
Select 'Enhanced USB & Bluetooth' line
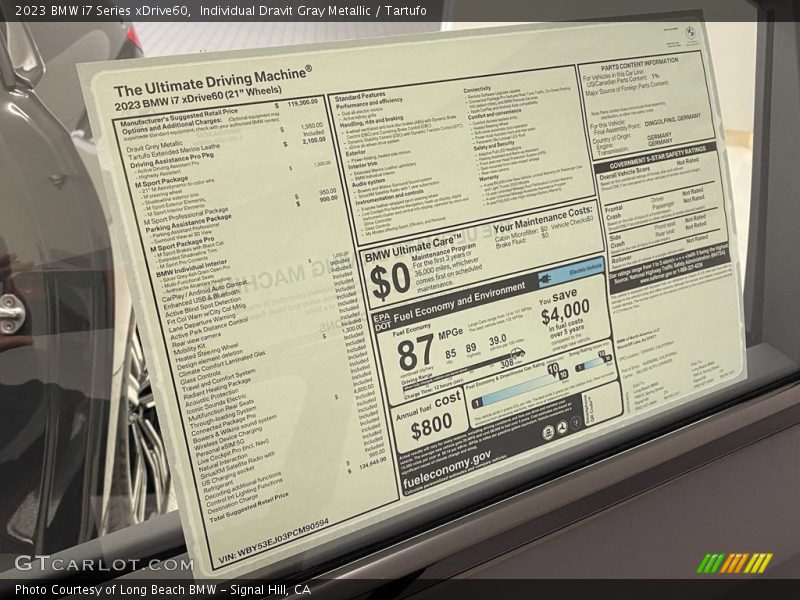coord(201,301)
